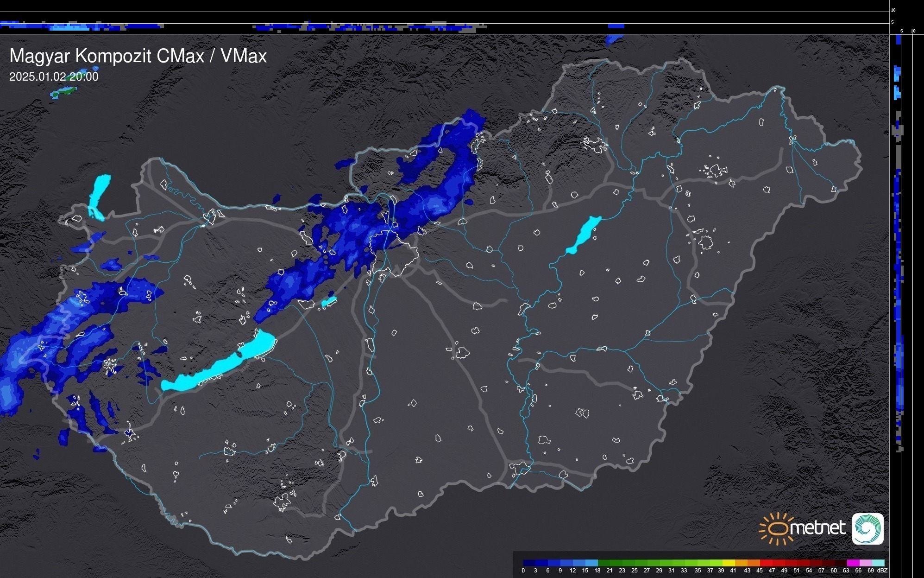924x578 pixels.
Task: Select the magenta 63 dBZ legend swatch
Action: 853,563
